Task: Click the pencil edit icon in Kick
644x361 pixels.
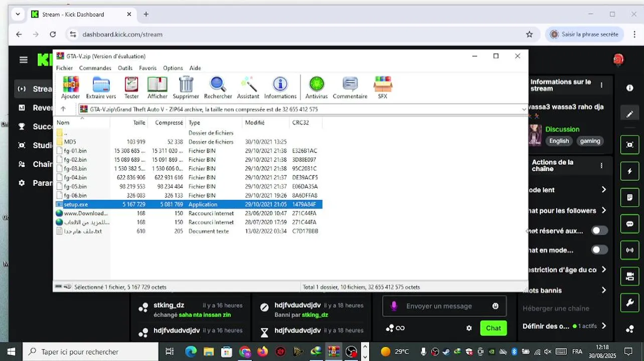Action: (x=630, y=114)
